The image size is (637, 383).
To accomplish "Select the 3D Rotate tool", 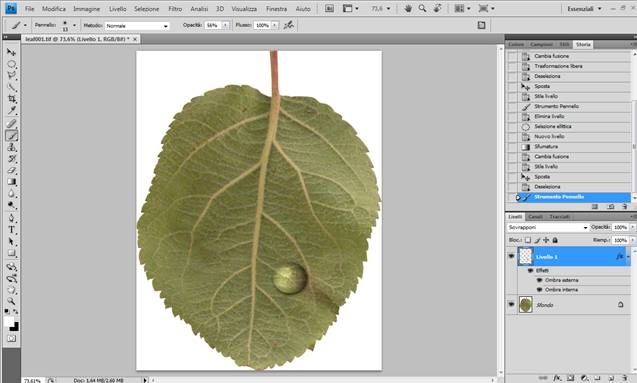I will pyautogui.click(x=11, y=267).
